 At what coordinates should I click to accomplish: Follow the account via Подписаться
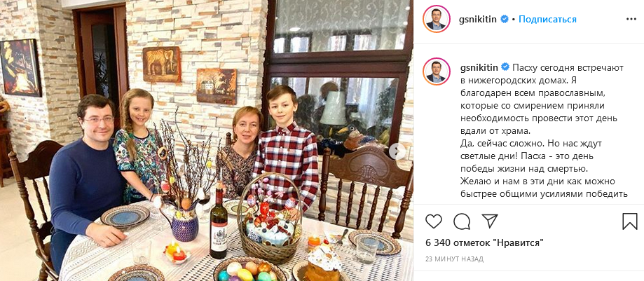pos(547,20)
